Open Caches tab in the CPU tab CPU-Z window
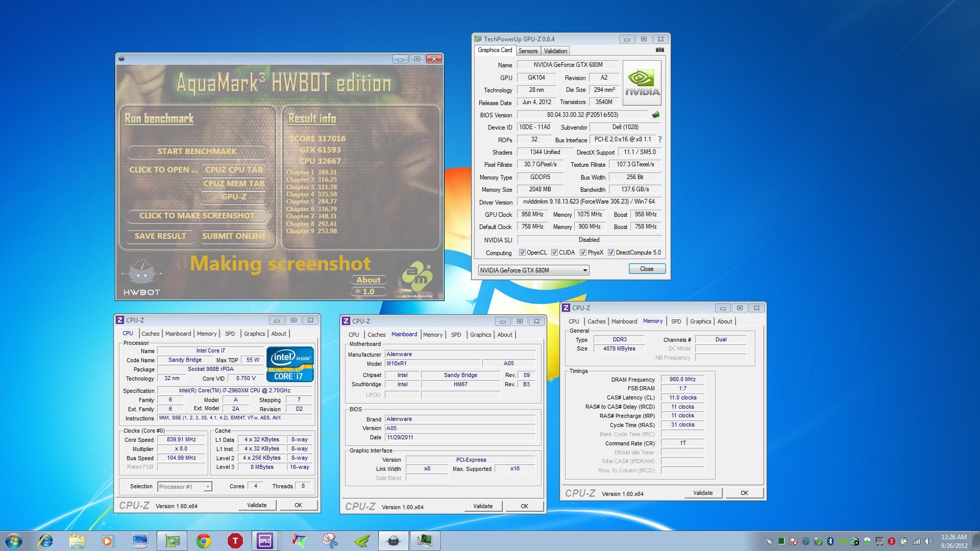The image size is (980, 551). (x=150, y=334)
